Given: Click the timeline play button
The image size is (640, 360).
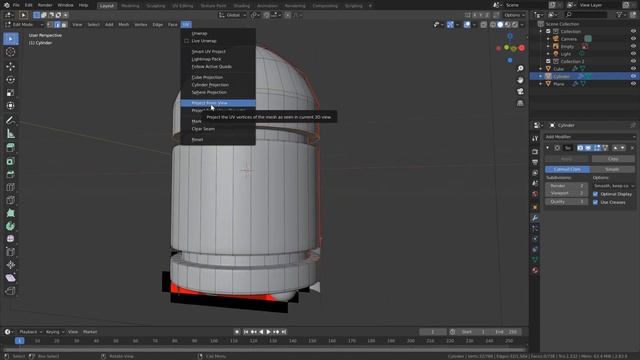Looking at the screenshot, I should point(269,332).
